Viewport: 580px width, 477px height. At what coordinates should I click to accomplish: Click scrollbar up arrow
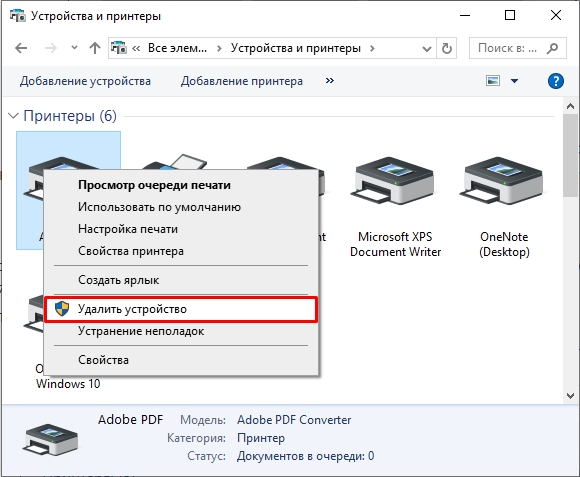(570, 106)
